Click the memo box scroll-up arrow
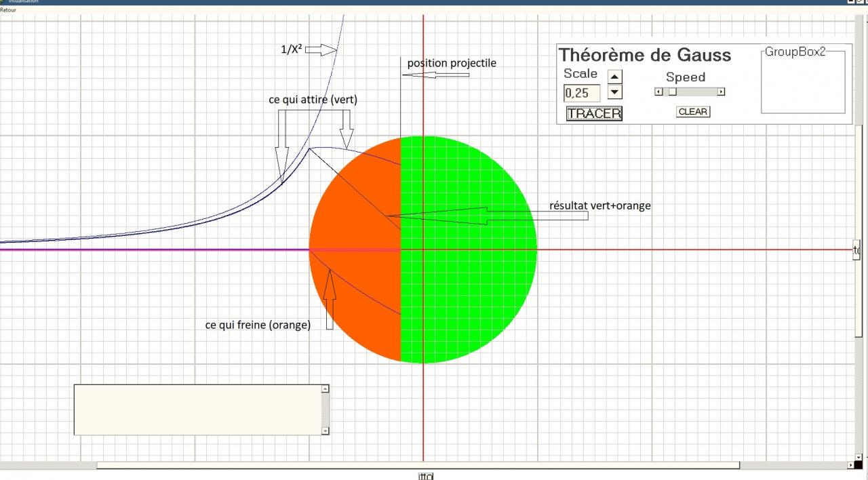868x480 pixels. pos(325,389)
